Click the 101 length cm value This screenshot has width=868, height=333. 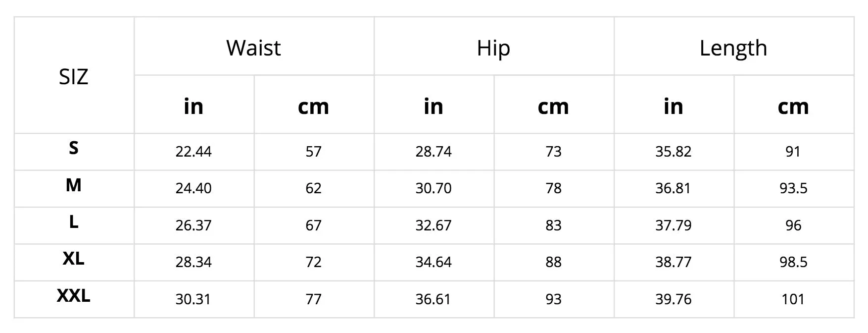click(x=794, y=299)
